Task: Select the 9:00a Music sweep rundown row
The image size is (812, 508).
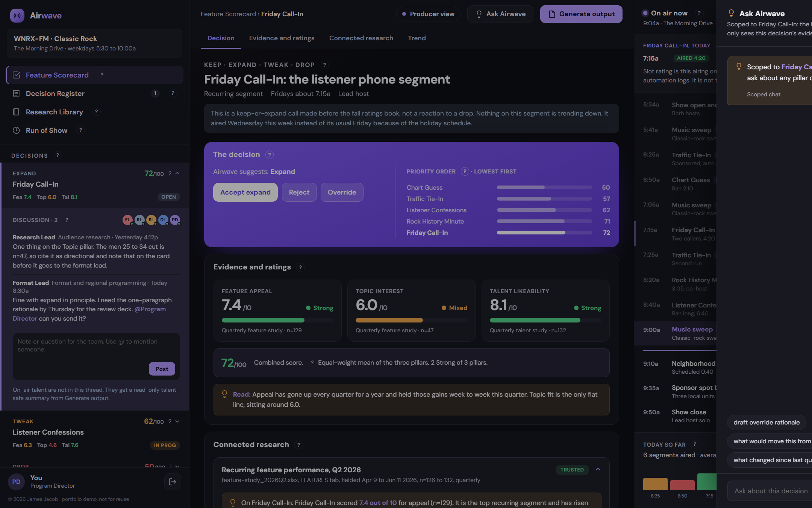Action: [x=676, y=333]
